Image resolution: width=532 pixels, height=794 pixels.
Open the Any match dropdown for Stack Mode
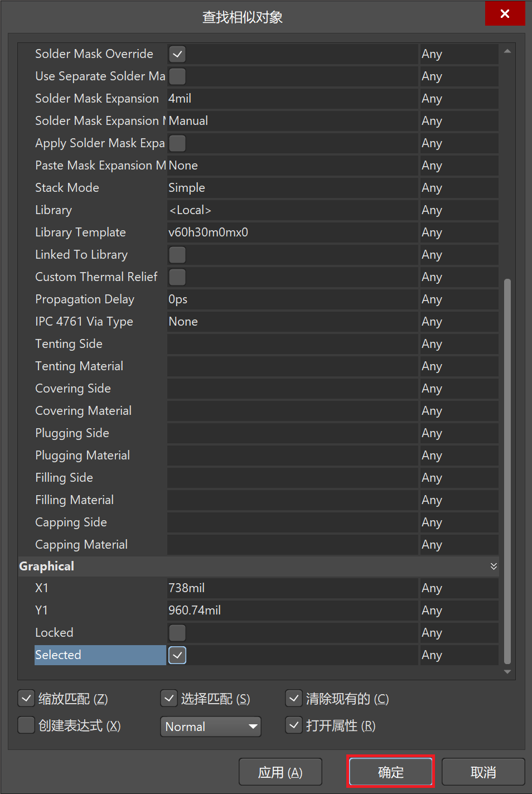pyautogui.click(x=458, y=188)
